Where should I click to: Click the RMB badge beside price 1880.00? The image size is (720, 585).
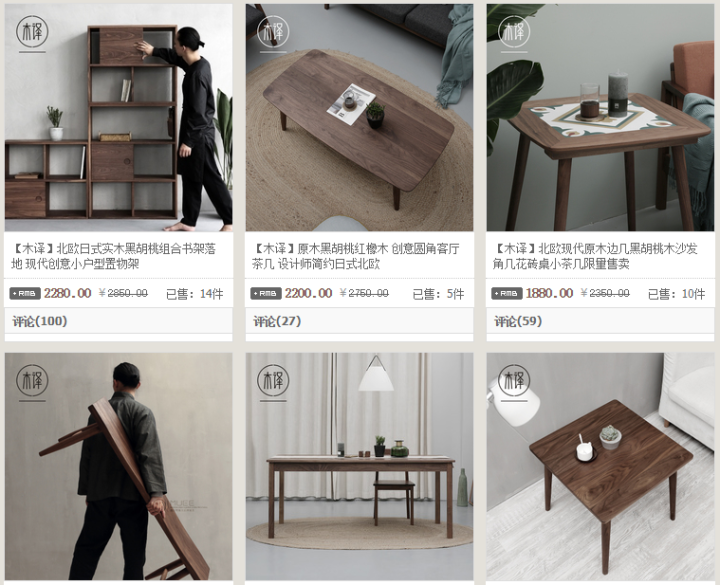(507, 293)
